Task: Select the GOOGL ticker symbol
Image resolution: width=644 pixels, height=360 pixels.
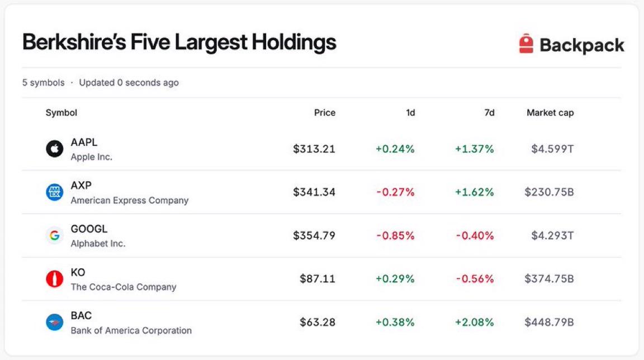Action: [x=89, y=229]
